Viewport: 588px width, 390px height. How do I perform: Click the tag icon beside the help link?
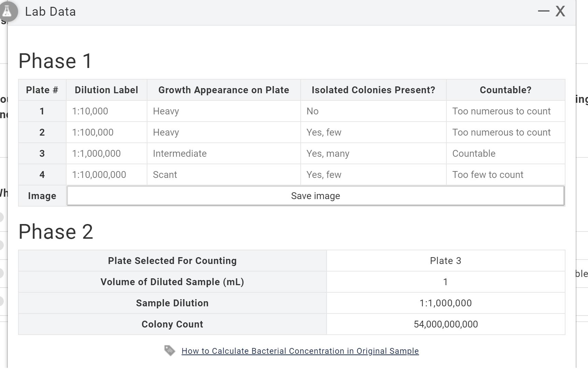point(170,350)
